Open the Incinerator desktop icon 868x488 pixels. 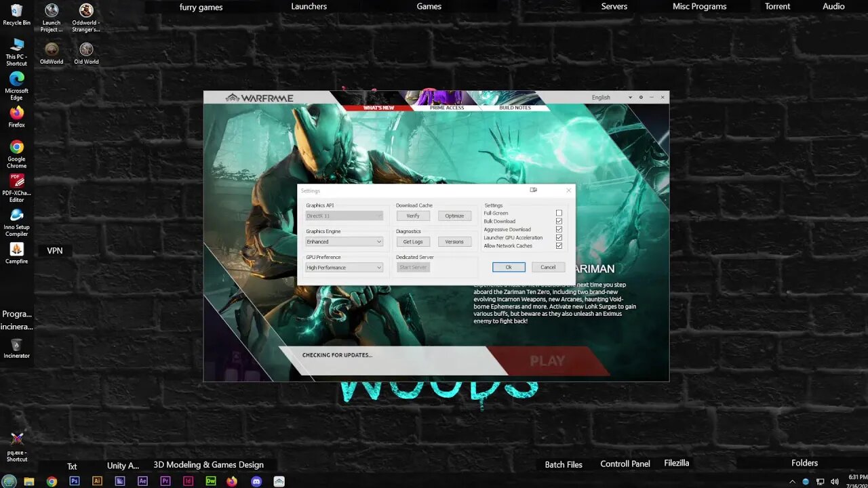pos(16,348)
